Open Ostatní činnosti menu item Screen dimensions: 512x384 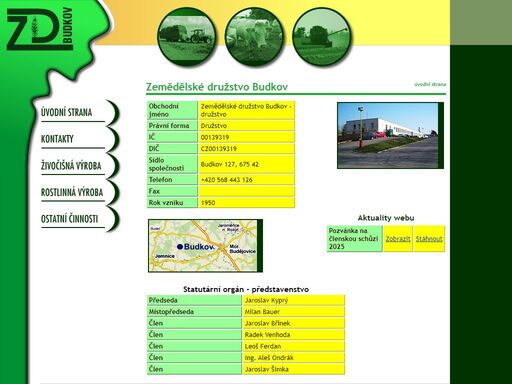tap(69, 219)
